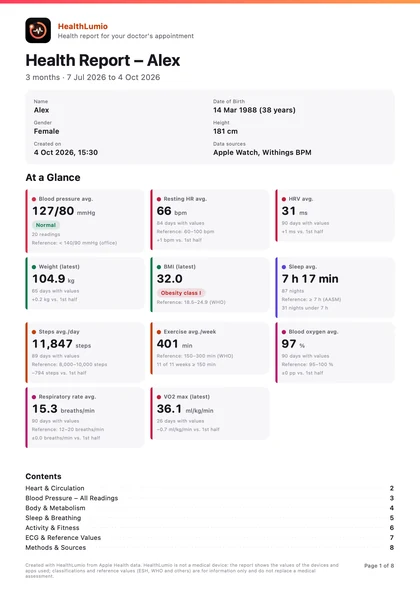Screen dimensions: 420x595
Task: Click 'Created on 4 Oct 2026, 15:30' value
Action: tap(66, 153)
